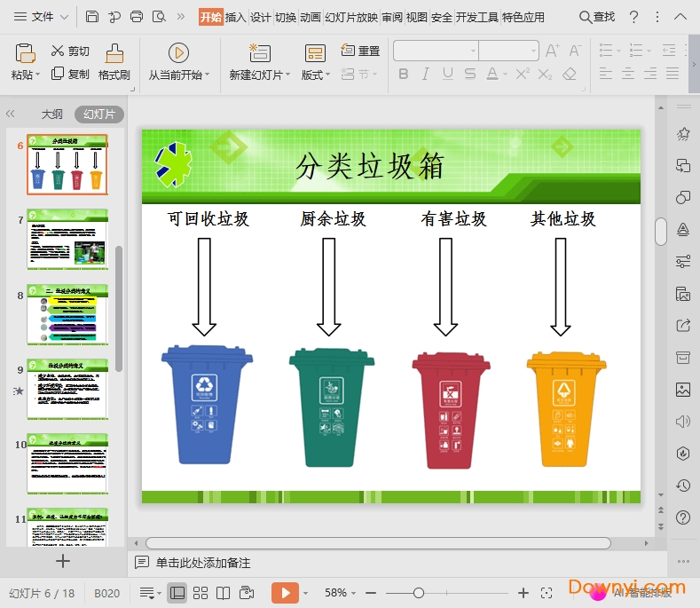Open the share icon in right sidebar

[682, 326]
